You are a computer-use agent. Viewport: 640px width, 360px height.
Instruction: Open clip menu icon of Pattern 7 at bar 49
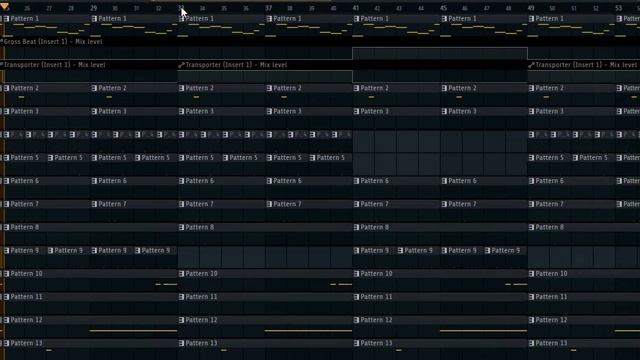[532, 204]
